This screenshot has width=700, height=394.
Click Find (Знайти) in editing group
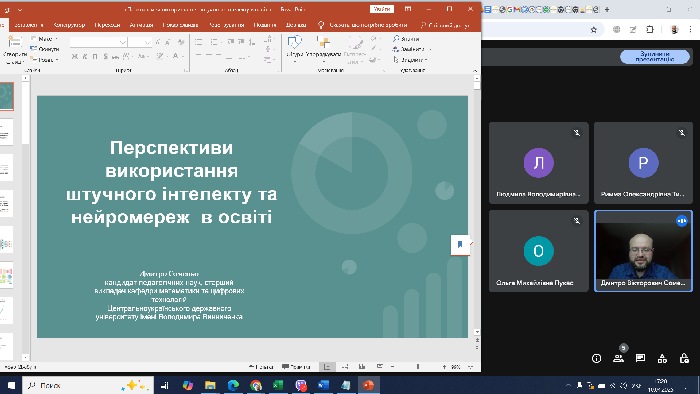[406, 39]
